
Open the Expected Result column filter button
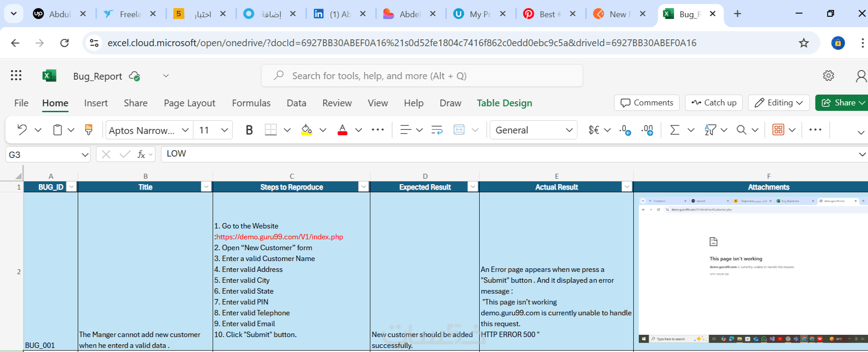(472, 187)
